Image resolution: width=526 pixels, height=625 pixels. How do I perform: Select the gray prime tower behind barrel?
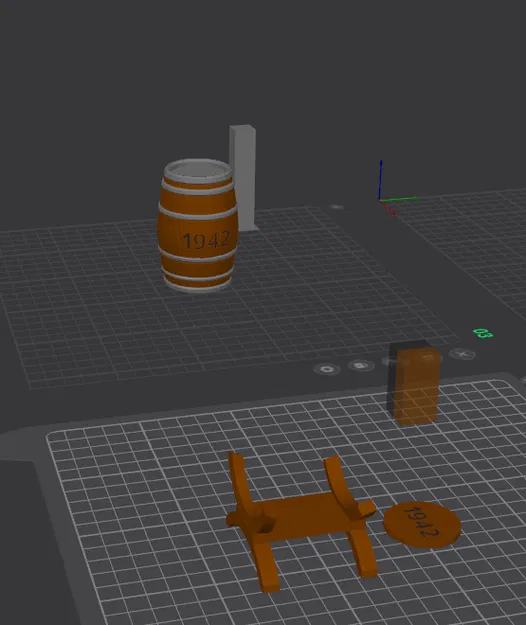click(243, 177)
